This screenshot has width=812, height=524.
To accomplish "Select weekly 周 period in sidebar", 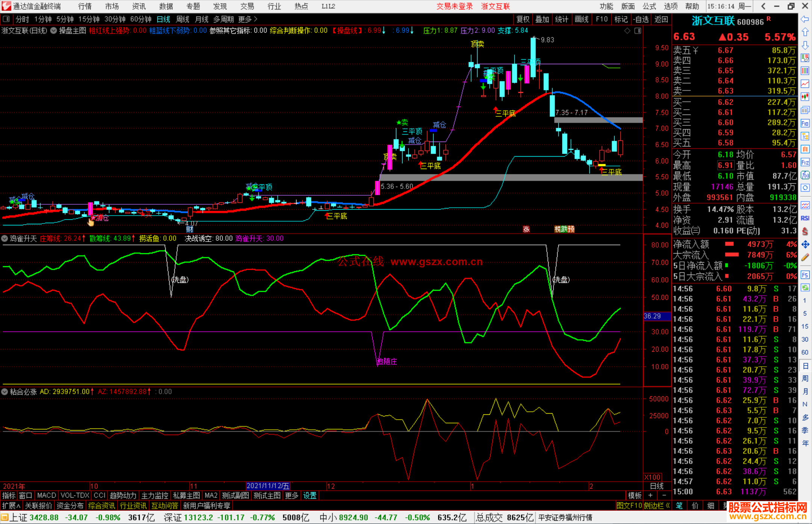I will 805,379.
